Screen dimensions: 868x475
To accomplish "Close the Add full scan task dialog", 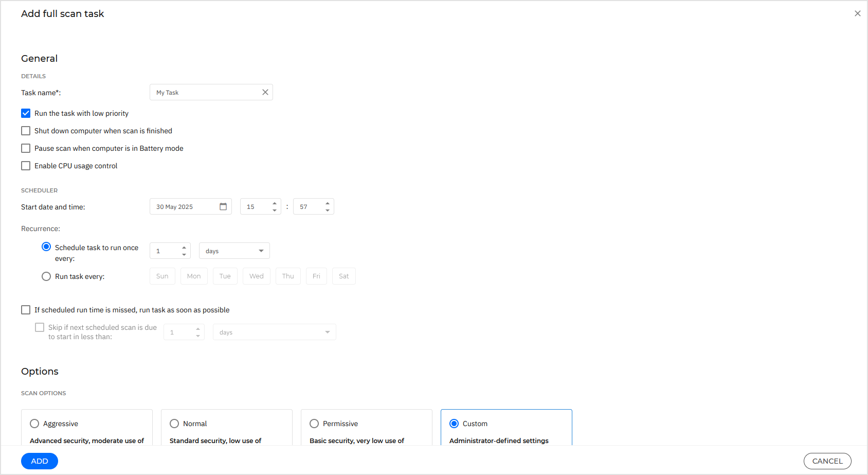I will [857, 13].
